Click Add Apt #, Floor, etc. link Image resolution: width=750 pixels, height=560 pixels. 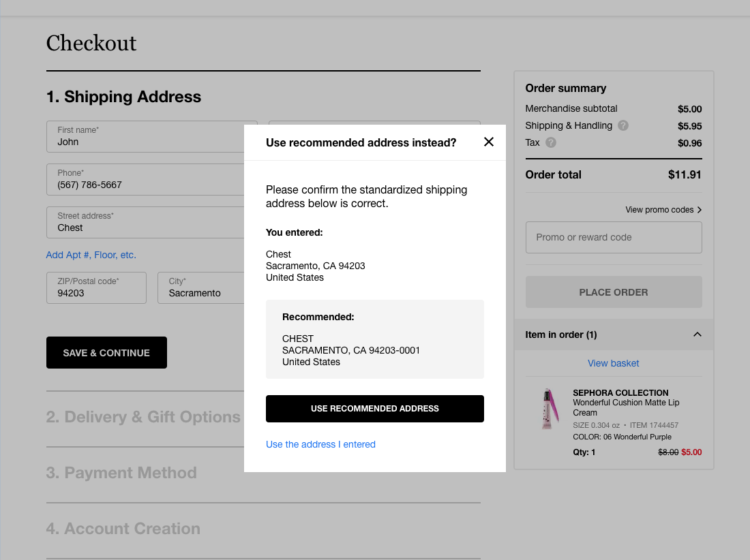pyautogui.click(x=91, y=255)
